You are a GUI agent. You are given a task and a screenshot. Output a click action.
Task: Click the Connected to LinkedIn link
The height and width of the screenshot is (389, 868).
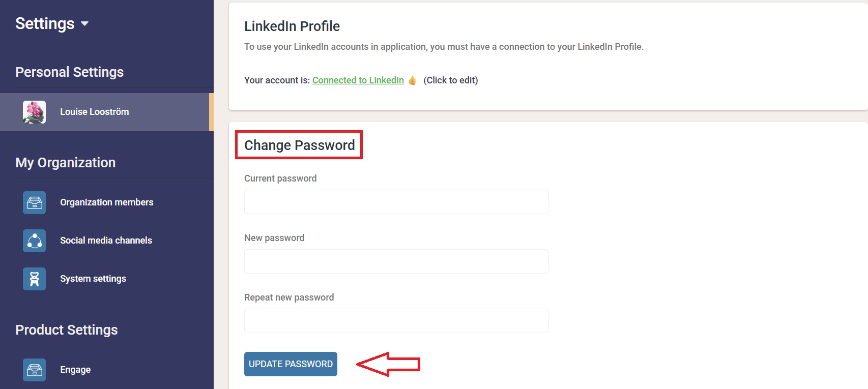[358, 80]
